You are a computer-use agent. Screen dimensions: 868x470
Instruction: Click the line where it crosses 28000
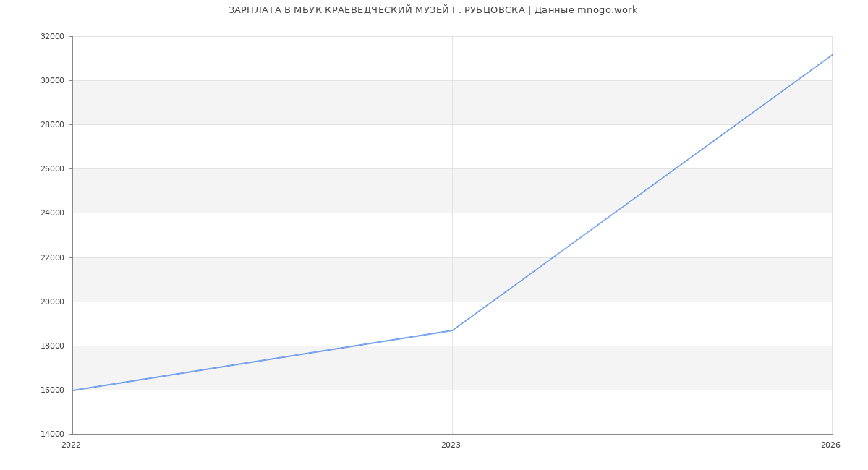pyautogui.click(x=736, y=124)
